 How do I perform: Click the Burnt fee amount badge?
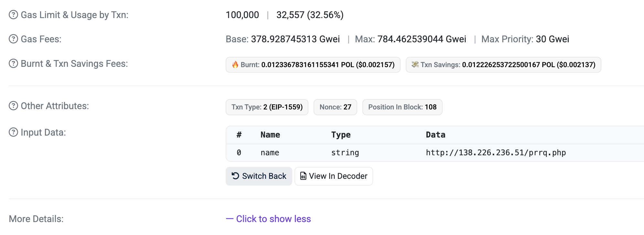pyautogui.click(x=313, y=65)
